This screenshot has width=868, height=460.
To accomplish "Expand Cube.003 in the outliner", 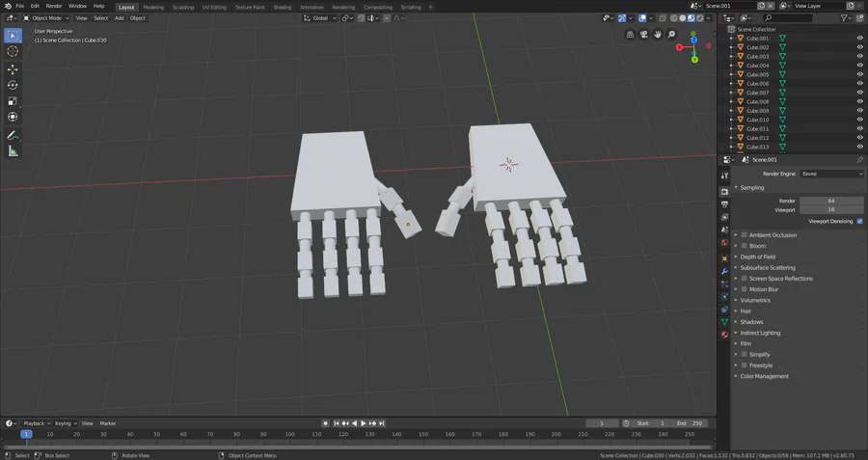I will coord(732,57).
